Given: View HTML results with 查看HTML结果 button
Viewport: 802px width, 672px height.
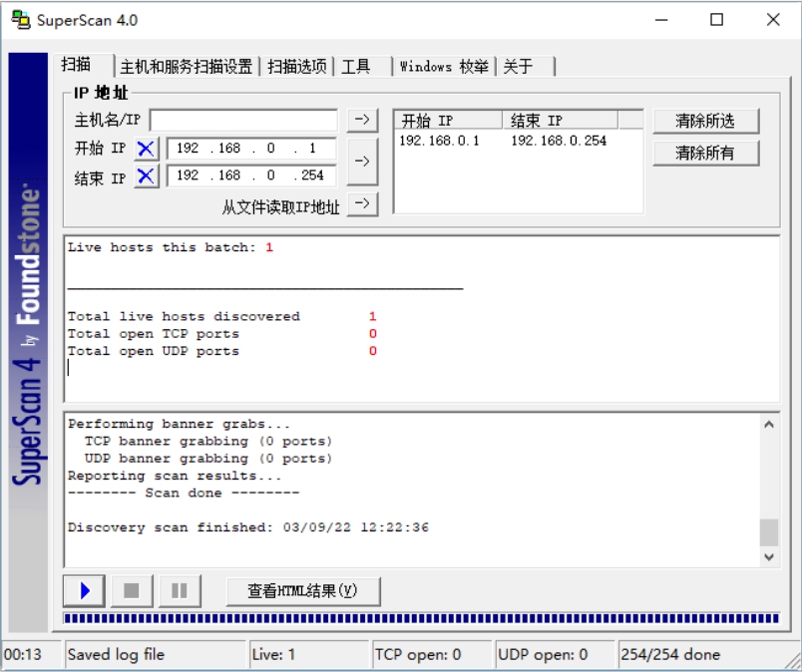Looking at the screenshot, I should point(302,590).
